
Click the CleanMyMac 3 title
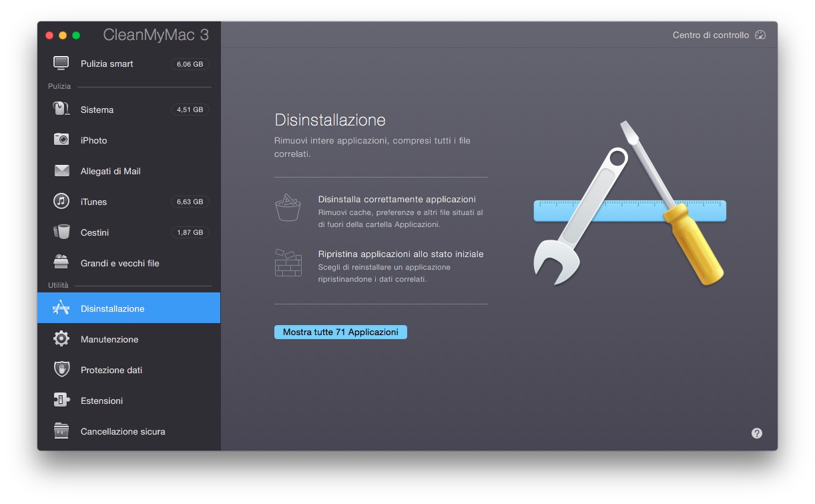tap(156, 35)
